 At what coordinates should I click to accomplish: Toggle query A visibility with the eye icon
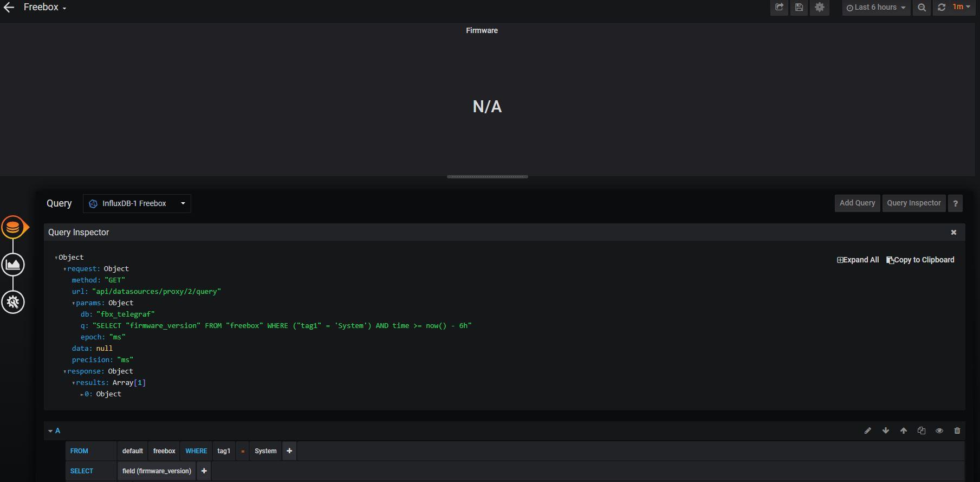tap(939, 430)
